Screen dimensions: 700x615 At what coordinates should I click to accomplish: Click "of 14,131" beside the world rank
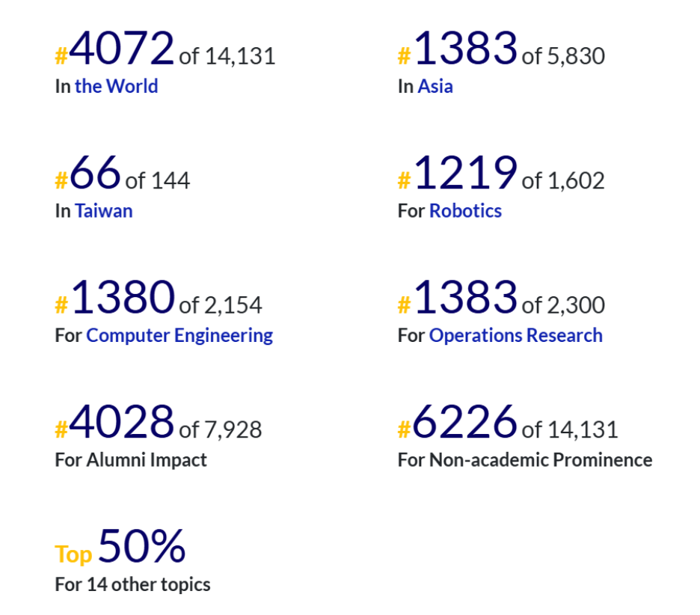(x=227, y=56)
